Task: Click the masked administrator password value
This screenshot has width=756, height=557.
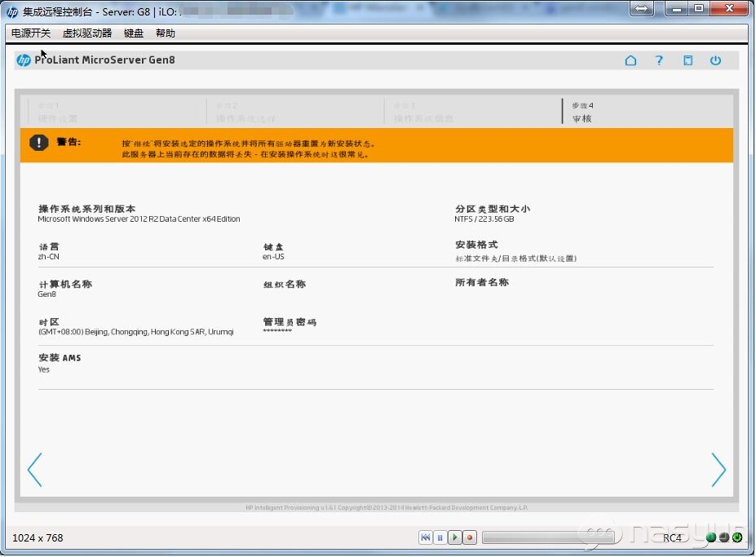Action: coord(277,331)
